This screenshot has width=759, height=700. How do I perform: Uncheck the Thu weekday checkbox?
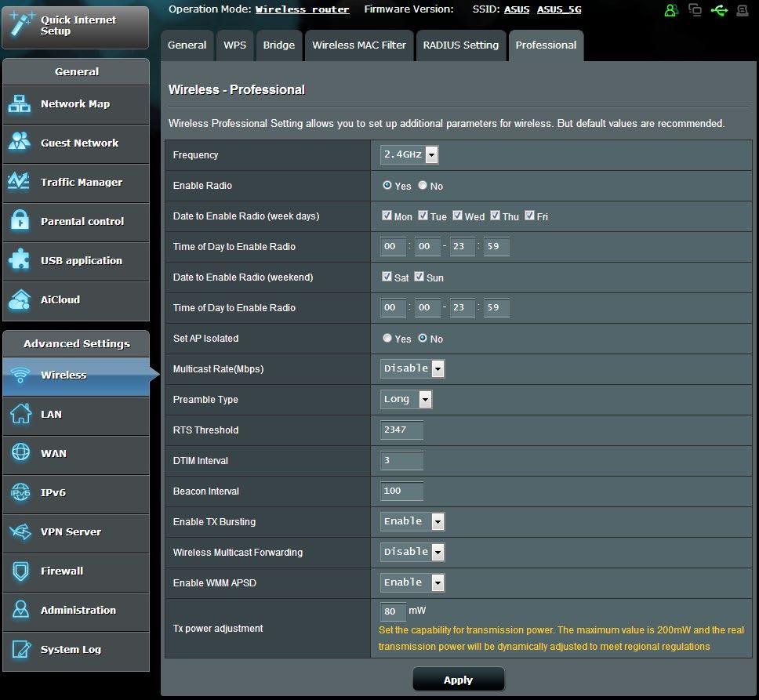(x=495, y=216)
